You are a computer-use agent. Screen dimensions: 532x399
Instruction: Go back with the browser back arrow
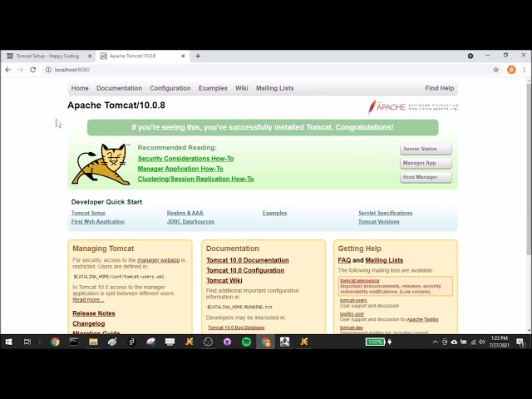[x=8, y=70]
